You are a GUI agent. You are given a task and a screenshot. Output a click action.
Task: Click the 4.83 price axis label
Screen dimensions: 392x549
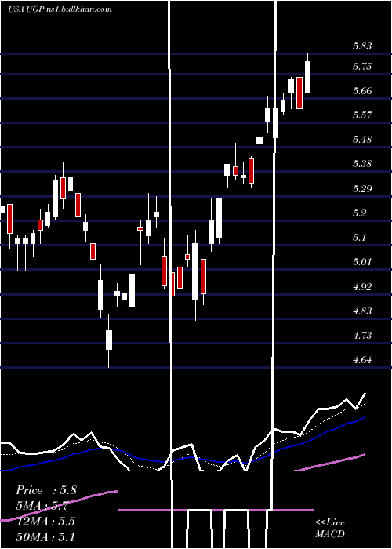point(362,311)
